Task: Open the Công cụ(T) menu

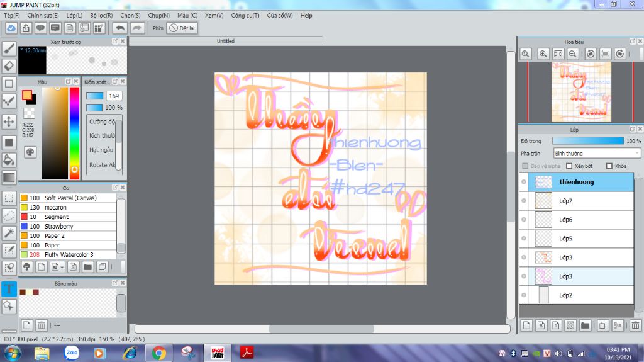Action: pyautogui.click(x=245, y=15)
